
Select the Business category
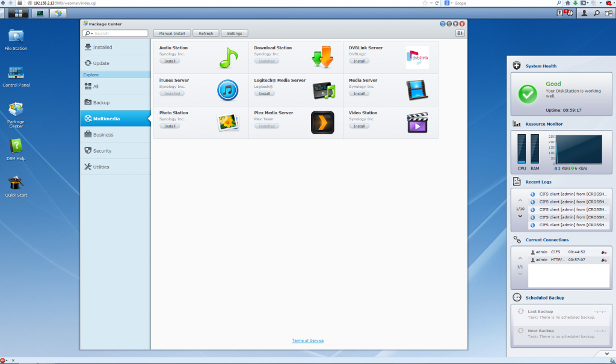coord(115,135)
